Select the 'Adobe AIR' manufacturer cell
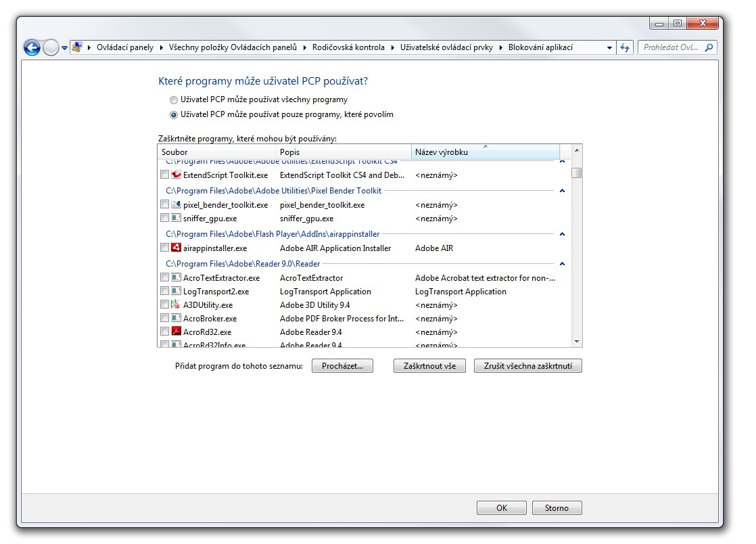The height and width of the screenshot is (544, 756). (434, 248)
